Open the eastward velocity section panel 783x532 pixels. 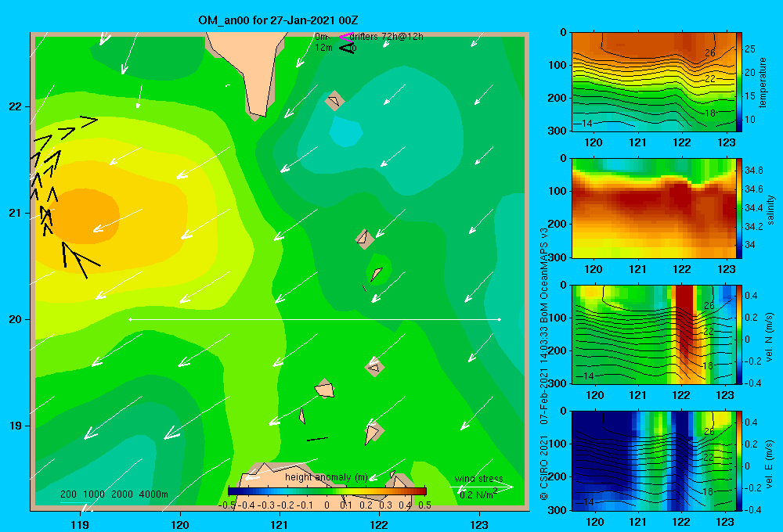(x=654, y=461)
